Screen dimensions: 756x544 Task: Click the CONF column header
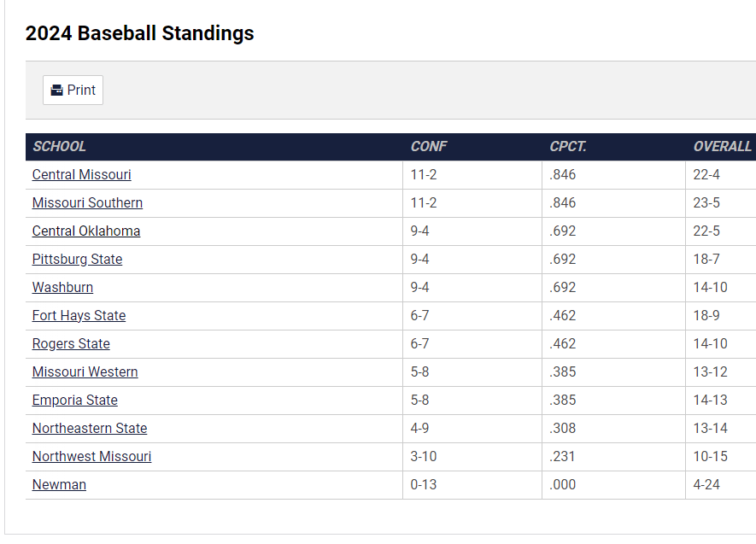[x=429, y=147]
